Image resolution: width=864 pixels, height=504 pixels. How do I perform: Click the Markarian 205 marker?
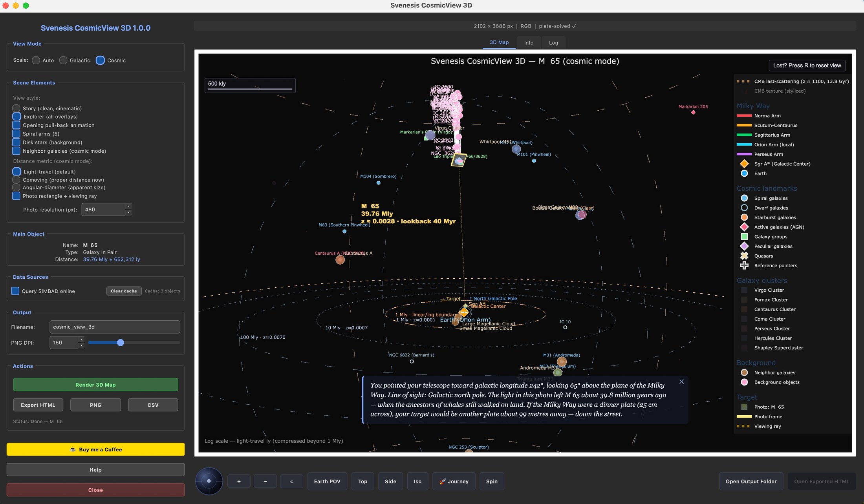coord(693,112)
